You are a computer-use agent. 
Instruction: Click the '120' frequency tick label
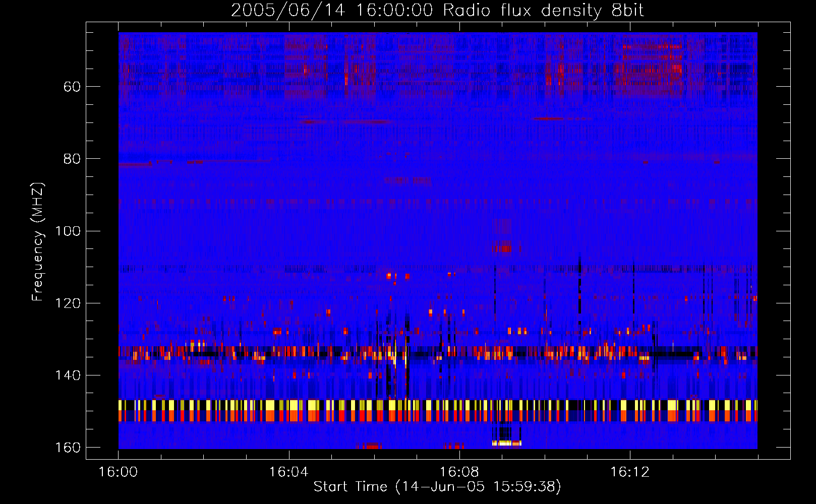tap(68, 303)
